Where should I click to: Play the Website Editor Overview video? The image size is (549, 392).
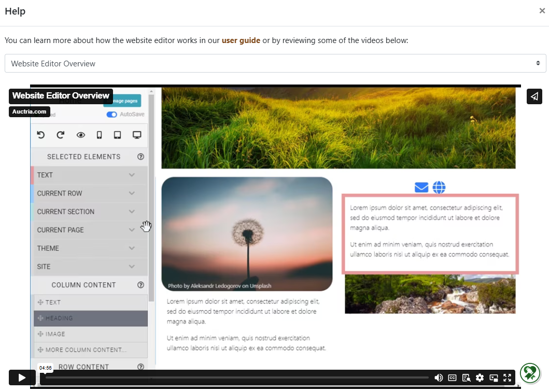click(21, 377)
